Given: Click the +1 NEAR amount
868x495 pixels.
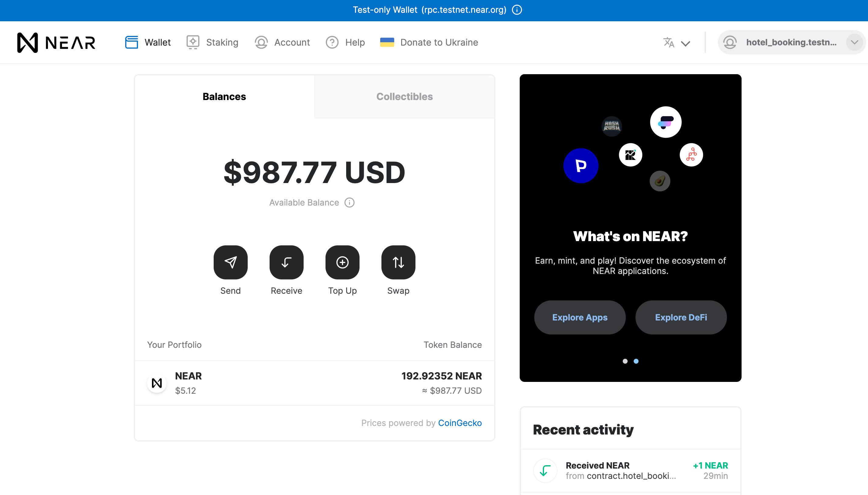Looking at the screenshot, I should [x=710, y=466].
